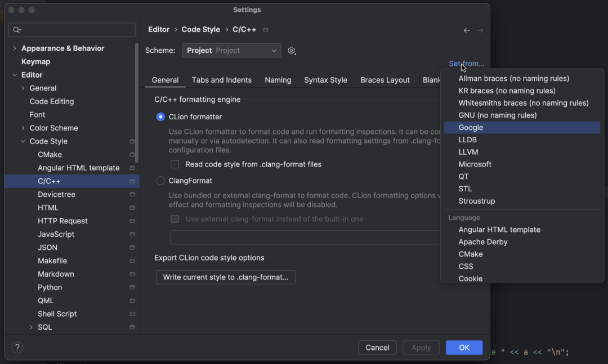This screenshot has width=608, height=364.
Task: Click the settings search field
Action: [71, 30]
